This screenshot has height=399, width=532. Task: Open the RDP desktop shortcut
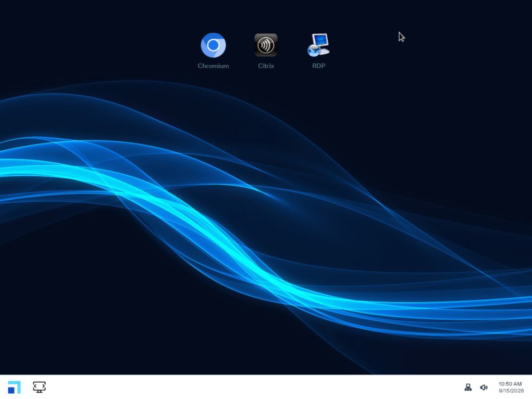318,45
